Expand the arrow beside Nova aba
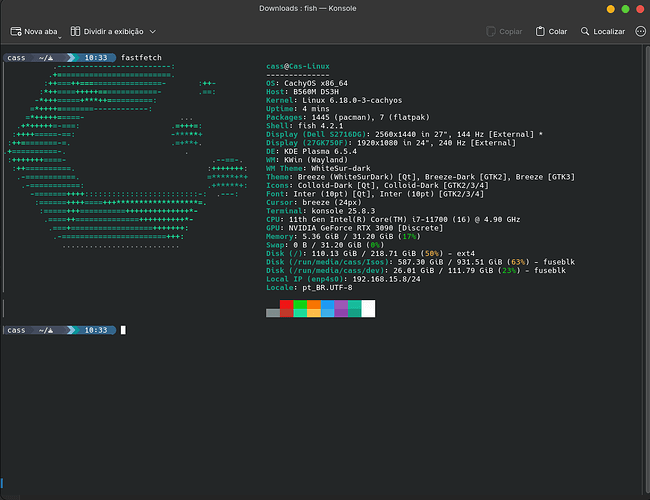The image size is (650, 500). pos(60,35)
